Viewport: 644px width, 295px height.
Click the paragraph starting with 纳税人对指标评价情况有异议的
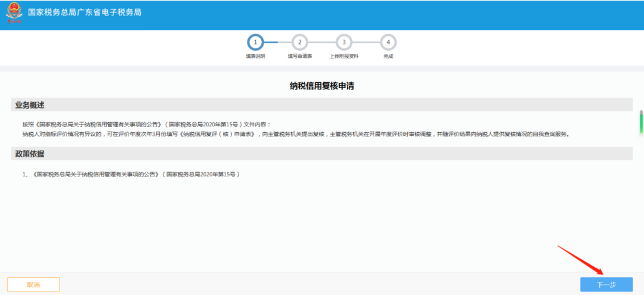296,134
